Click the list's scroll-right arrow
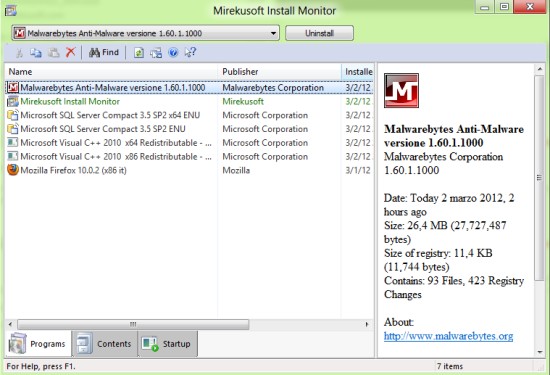Viewport: 550px width, 375px height. point(367,324)
